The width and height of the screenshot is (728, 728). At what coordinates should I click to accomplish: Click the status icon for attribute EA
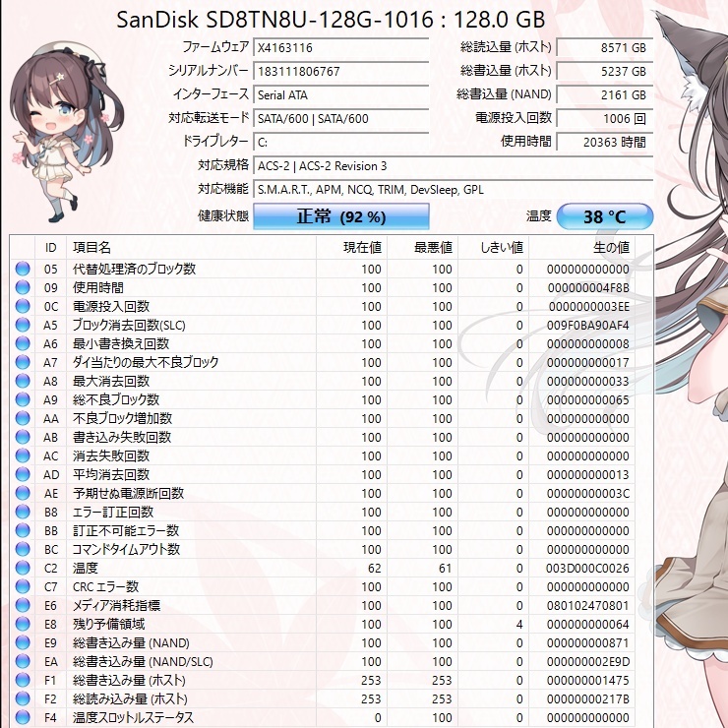[x=23, y=661]
